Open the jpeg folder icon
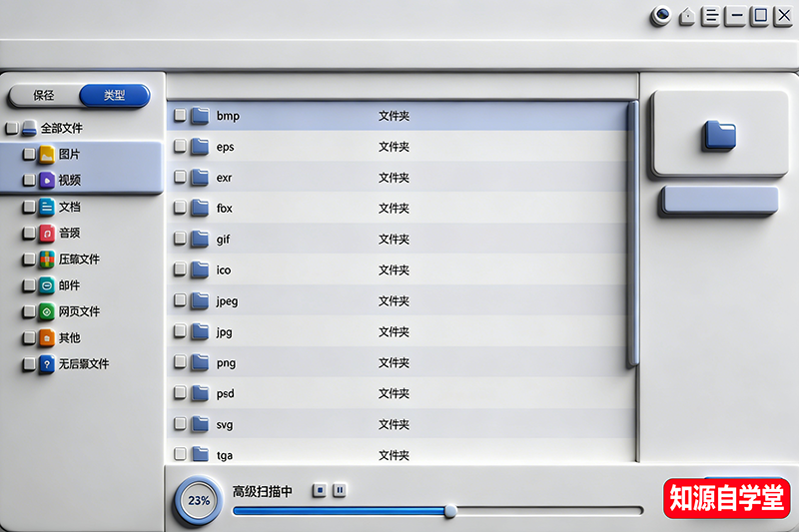Viewport: 799px width, 532px height. [200, 300]
